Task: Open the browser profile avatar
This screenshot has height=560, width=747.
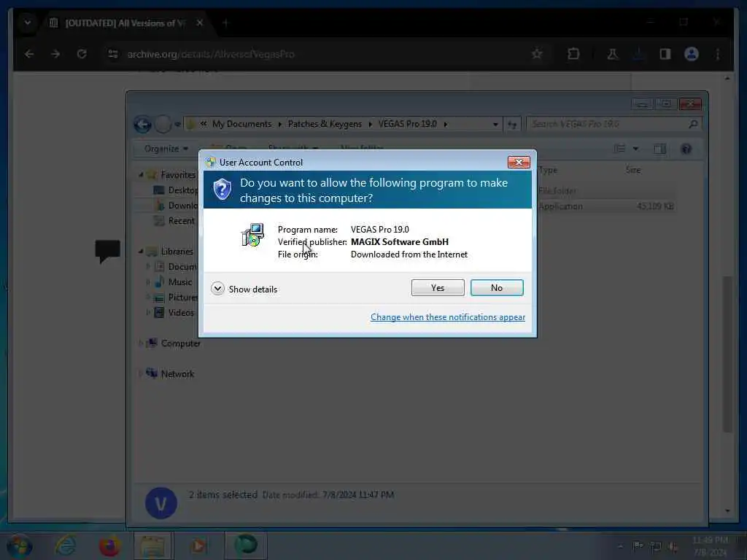Action: click(x=692, y=54)
